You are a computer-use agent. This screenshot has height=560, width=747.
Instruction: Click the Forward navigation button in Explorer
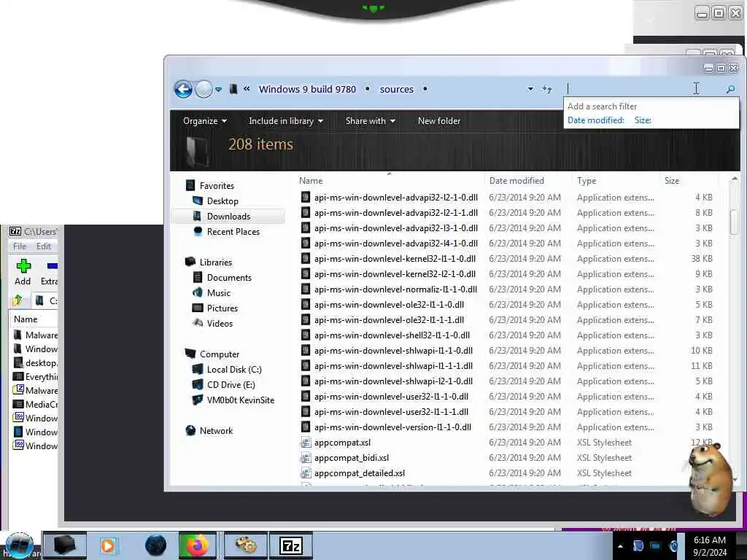point(204,89)
